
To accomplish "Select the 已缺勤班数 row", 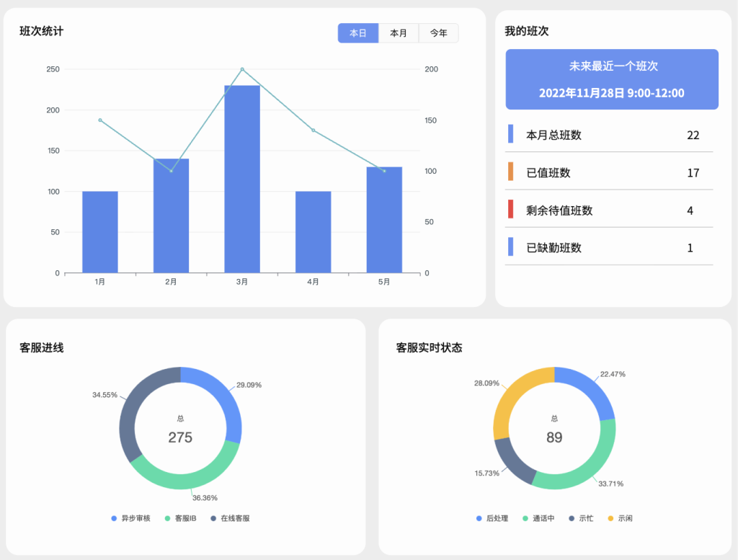I will click(609, 248).
